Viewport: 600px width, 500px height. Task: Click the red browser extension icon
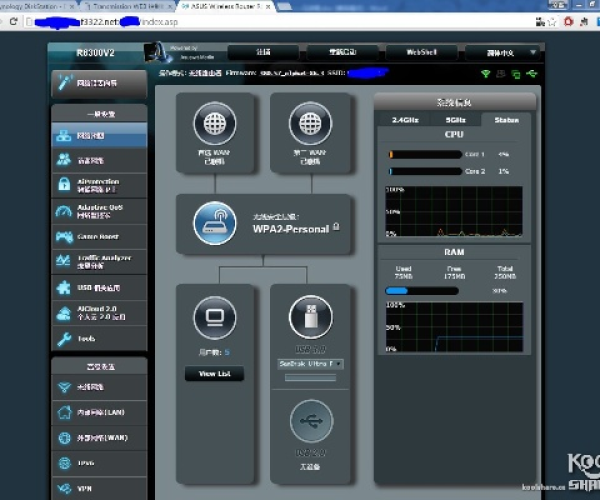[x=569, y=22]
